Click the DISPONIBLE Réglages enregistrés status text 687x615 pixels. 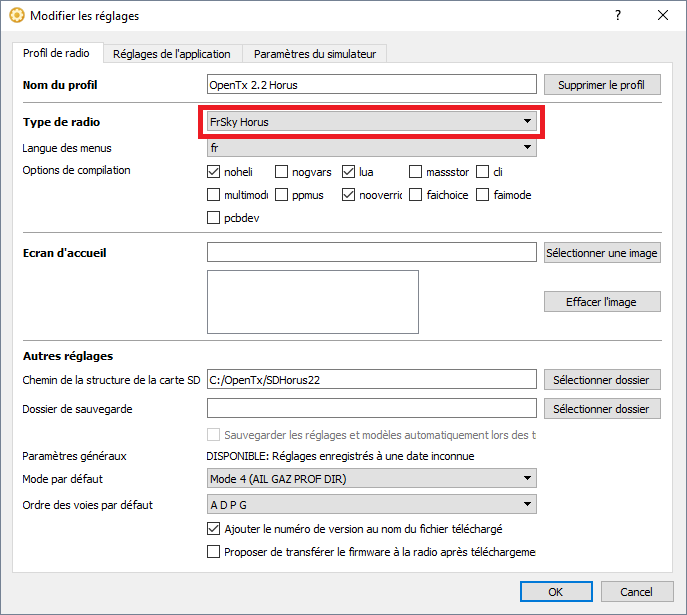coord(340,456)
